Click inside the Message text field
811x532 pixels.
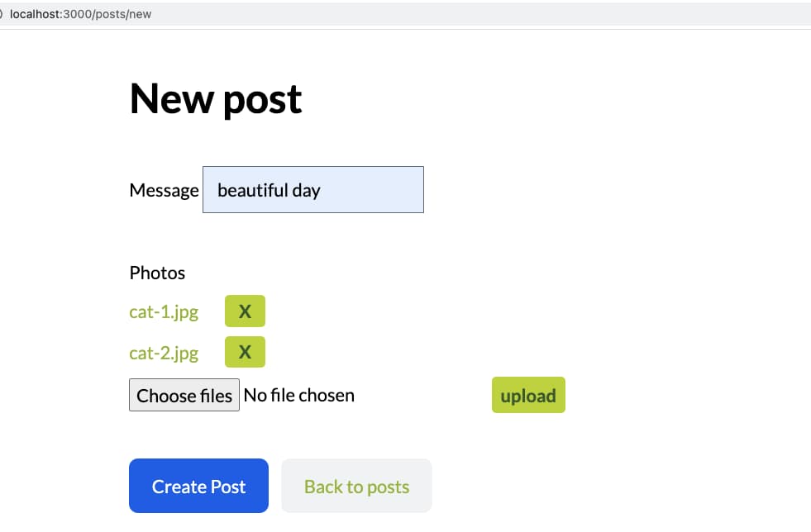point(312,190)
